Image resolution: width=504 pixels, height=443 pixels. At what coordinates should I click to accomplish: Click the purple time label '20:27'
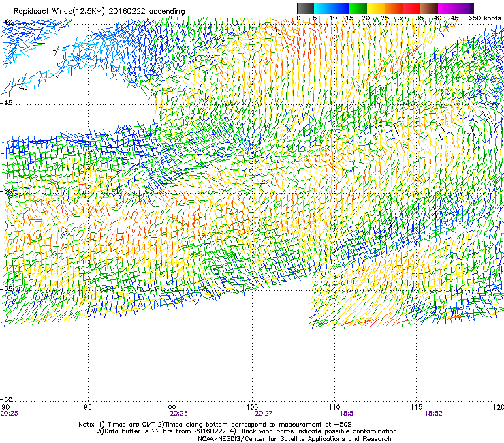click(x=264, y=414)
